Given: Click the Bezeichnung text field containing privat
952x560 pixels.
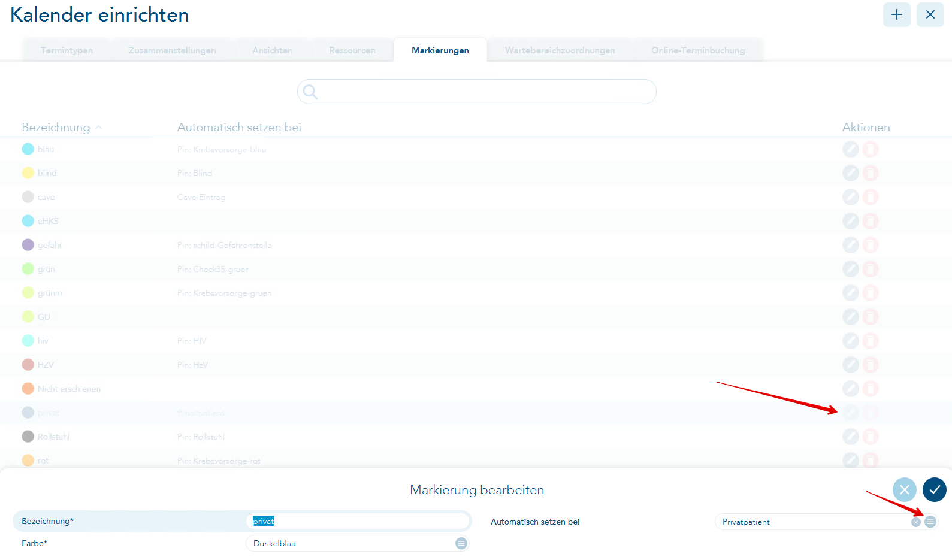Looking at the screenshot, I should tap(358, 521).
